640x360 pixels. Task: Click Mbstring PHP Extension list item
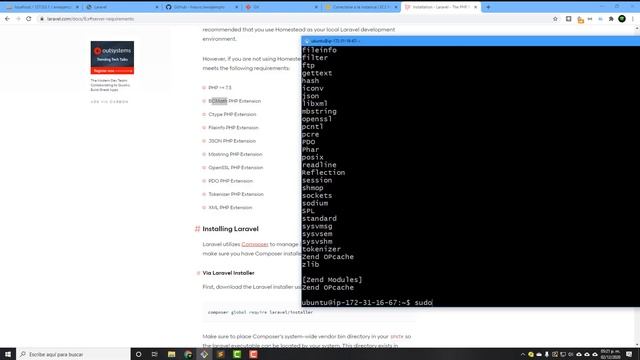(x=235, y=154)
